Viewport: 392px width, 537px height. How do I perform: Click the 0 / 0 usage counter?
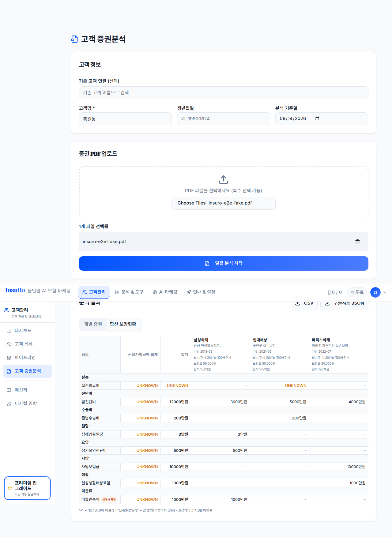point(335,292)
